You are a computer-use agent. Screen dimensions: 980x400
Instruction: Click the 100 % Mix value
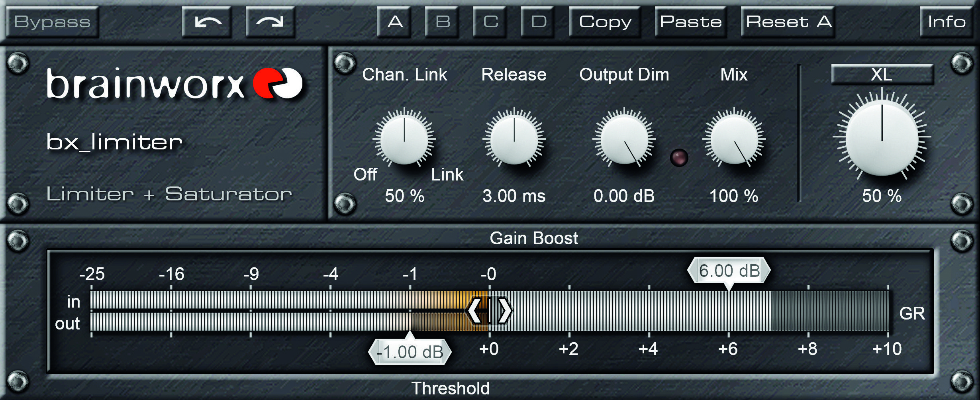[x=734, y=196]
